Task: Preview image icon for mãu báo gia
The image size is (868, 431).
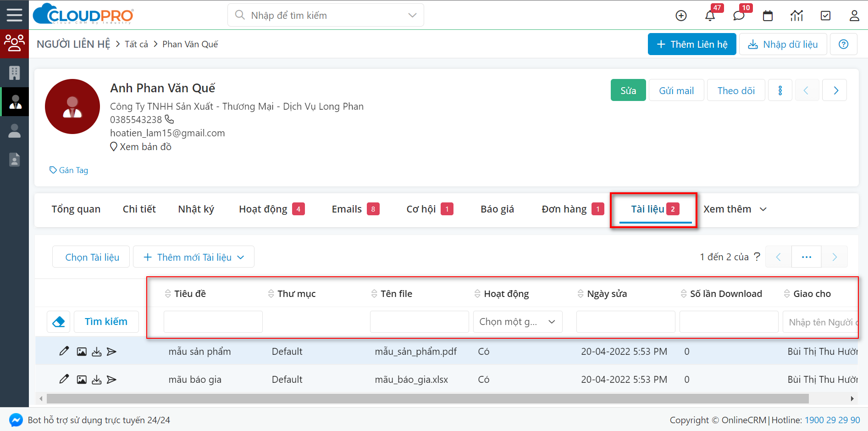Action: pos(82,380)
